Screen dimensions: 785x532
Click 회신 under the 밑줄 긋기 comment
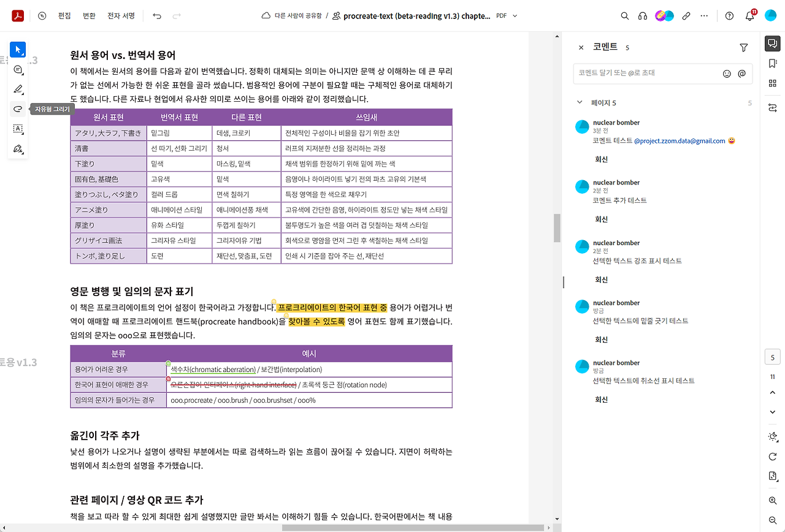click(x=601, y=340)
